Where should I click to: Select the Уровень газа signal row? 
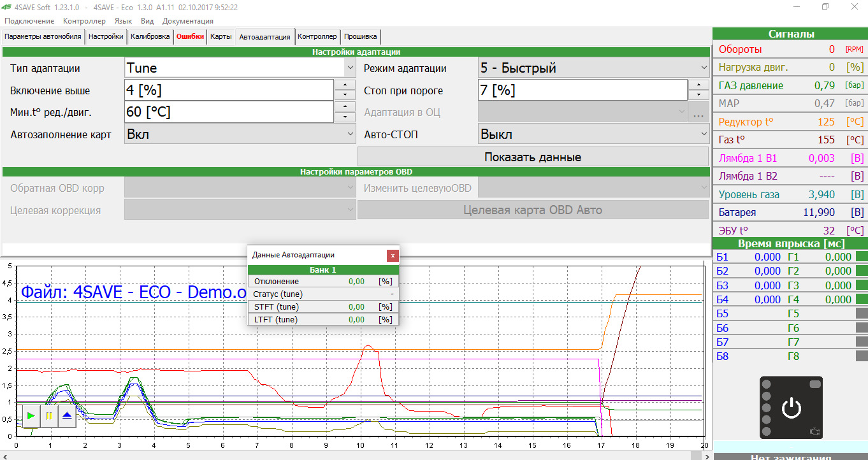(x=790, y=194)
